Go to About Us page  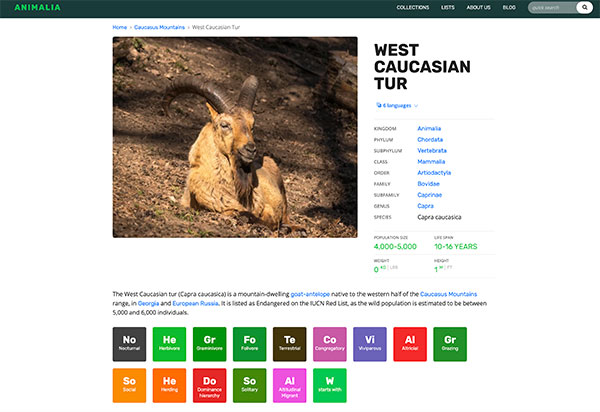pyautogui.click(x=478, y=8)
